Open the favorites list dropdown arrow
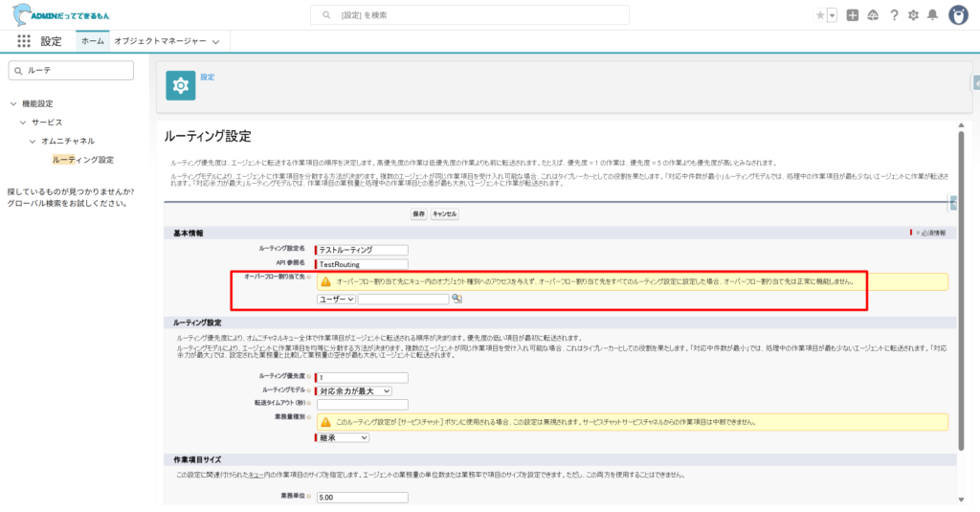Image resolution: width=980 pixels, height=512 pixels. click(x=832, y=15)
